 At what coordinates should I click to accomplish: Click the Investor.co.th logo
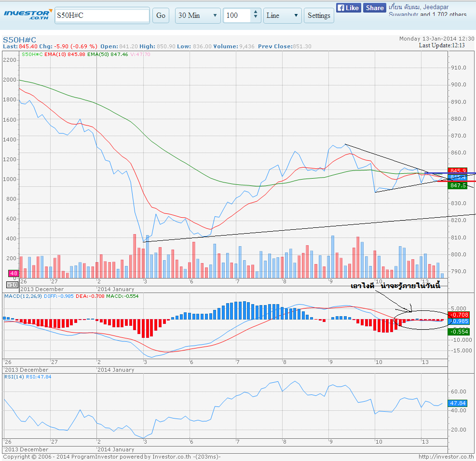(x=27, y=15)
